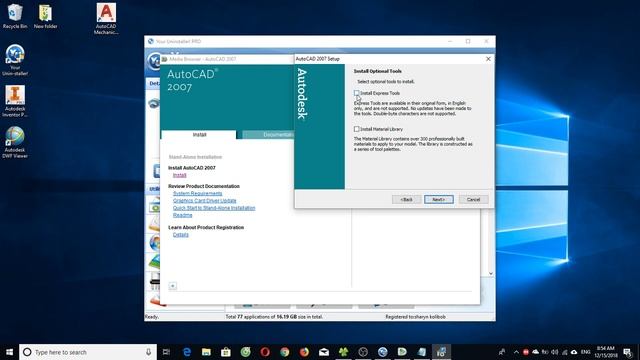640x360 pixels.
Task: Open the Readme link in Media Browser
Action: [182, 215]
